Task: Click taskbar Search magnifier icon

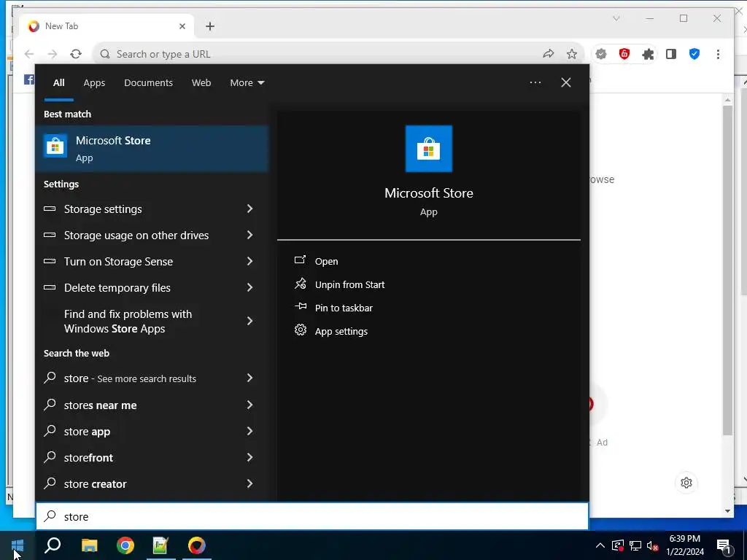Action: coord(53,545)
